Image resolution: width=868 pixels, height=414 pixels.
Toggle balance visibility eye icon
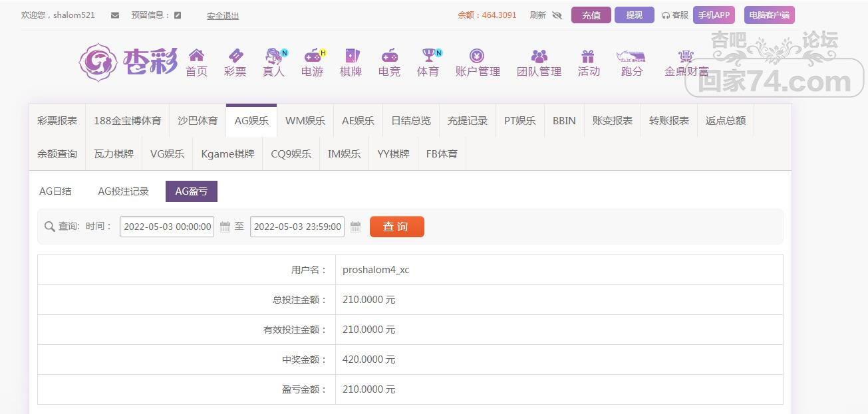tap(557, 15)
